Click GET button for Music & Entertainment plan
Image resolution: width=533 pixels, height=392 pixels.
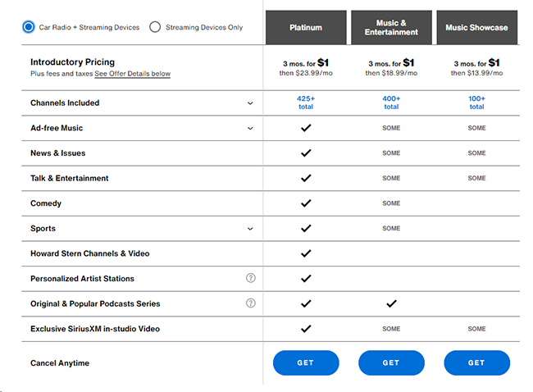[391, 362]
